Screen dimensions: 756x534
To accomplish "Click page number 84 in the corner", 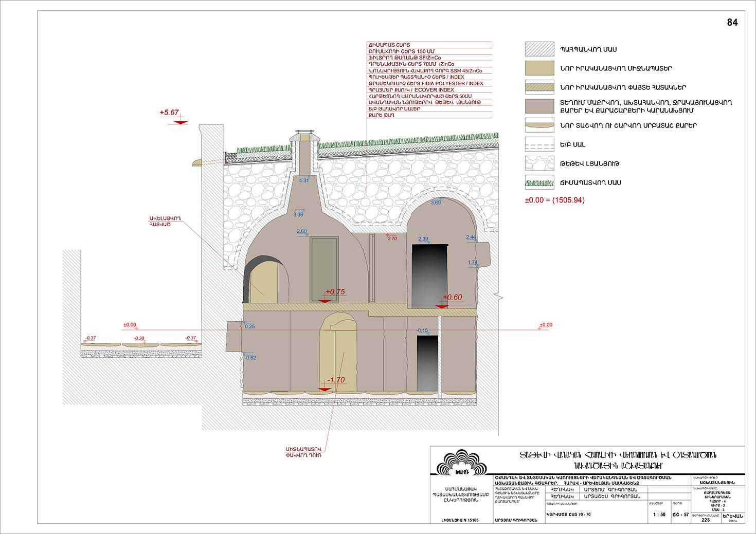I will coord(732,23).
